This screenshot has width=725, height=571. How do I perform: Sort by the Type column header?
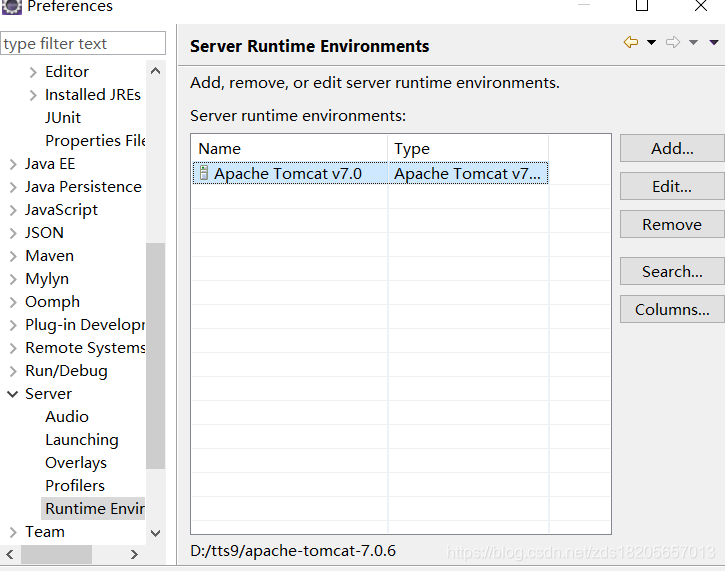pos(468,148)
